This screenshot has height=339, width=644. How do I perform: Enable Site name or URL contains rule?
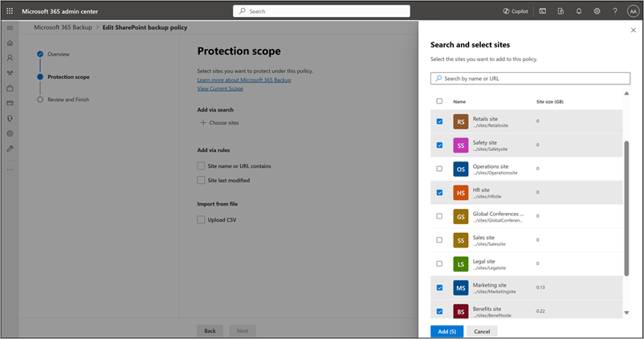tap(201, 166)
